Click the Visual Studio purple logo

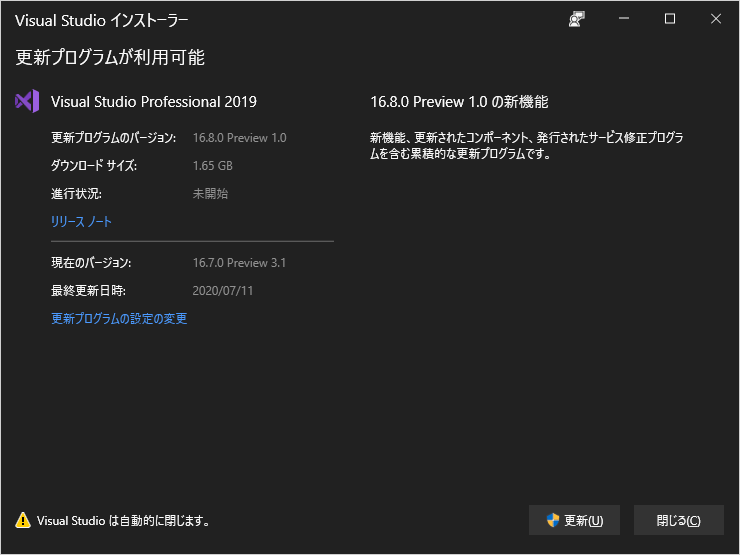pyautogui.click(x=27, y=101)
